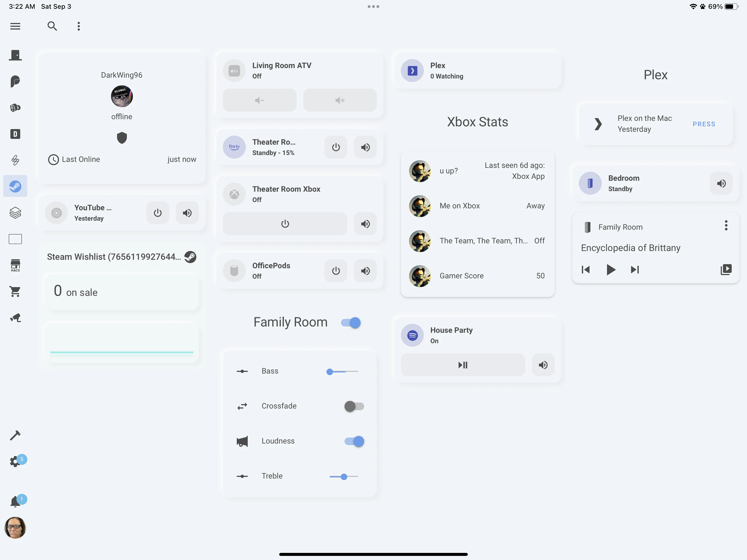Play Encyclopedia of Brittany
The height and width of the screenshot is (560, 747).
pos(611,270)
